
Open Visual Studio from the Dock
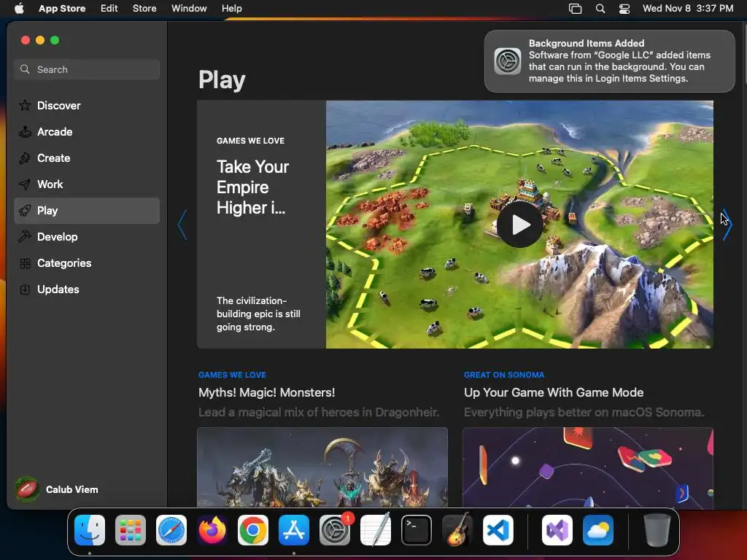click(x=557, y=530)
